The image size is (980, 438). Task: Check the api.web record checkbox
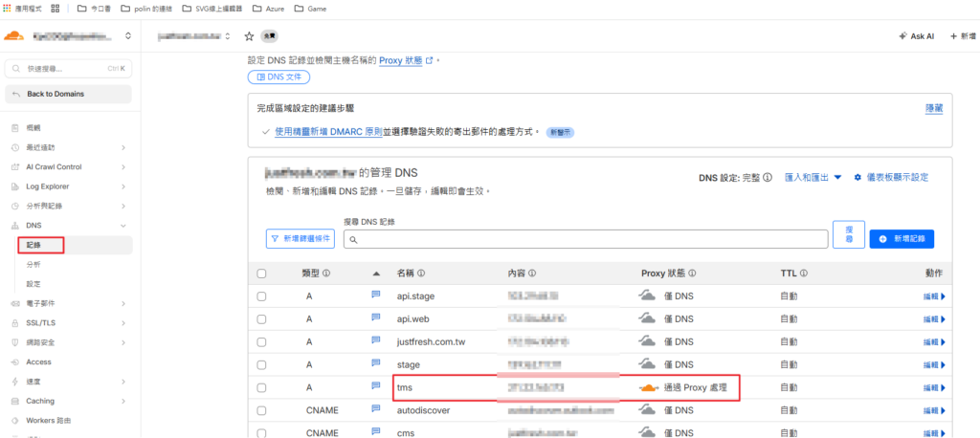(261, 319)
